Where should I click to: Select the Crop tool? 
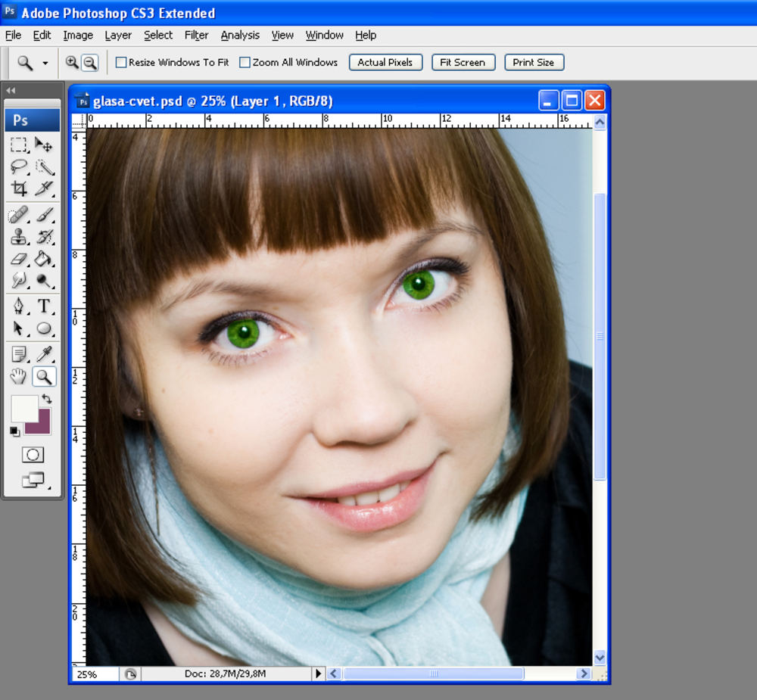[19, 189]
